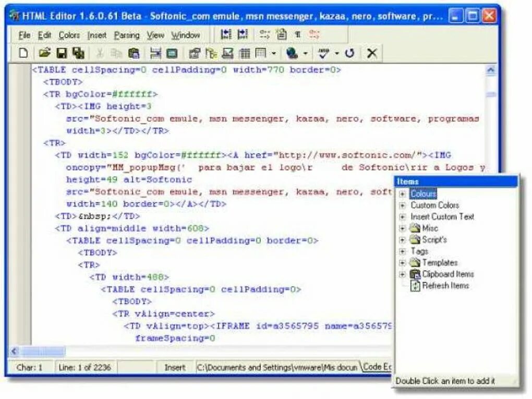Click the circular arrow refresh icon
Viewport: 532px width, 399px height.
[x=349, y=53]
